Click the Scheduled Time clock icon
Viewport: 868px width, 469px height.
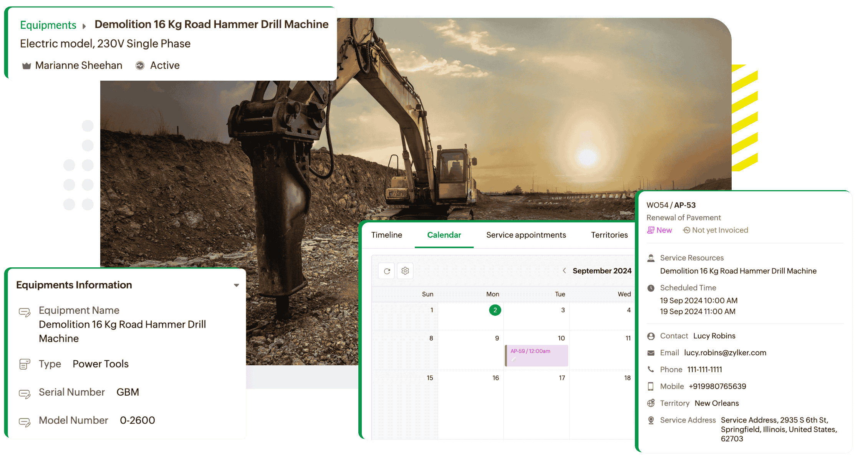(x=651, y=288)
